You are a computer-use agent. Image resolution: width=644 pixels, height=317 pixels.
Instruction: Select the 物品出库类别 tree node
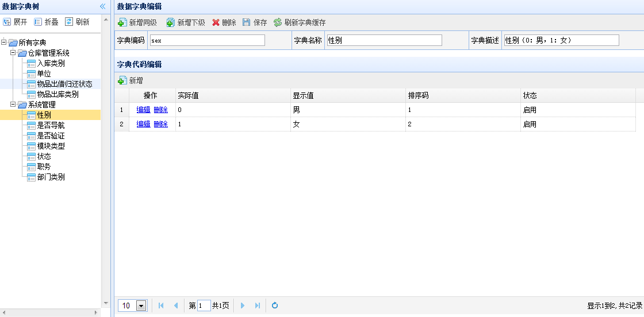(57, 94)
